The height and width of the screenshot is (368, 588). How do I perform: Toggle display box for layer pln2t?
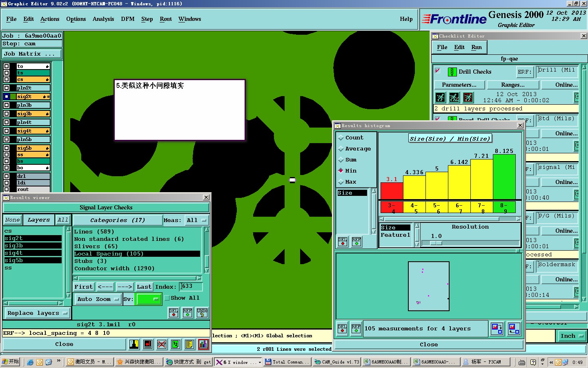click(x=7, y=88)
